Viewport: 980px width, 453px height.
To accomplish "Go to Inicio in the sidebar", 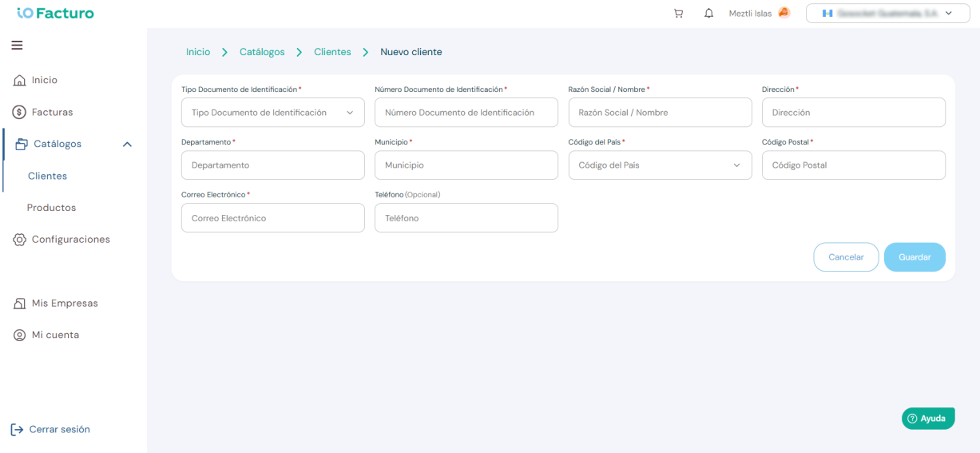I will coord(45,81).
